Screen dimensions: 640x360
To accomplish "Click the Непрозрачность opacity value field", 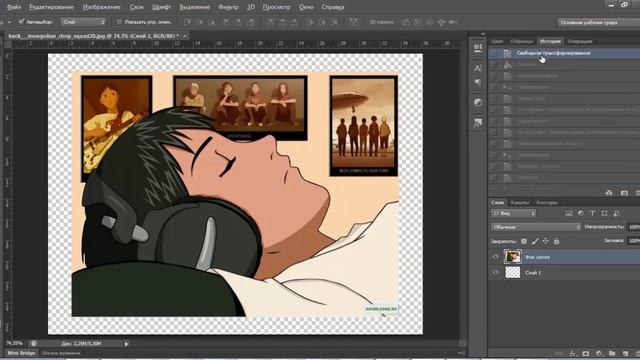I will pos(633,227).
